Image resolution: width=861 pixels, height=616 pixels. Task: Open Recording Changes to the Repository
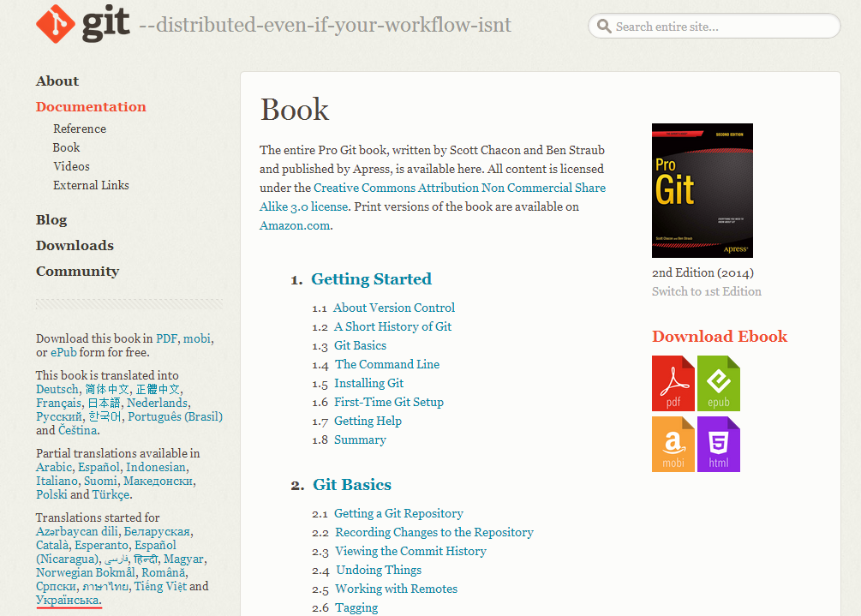click(433, 533)
